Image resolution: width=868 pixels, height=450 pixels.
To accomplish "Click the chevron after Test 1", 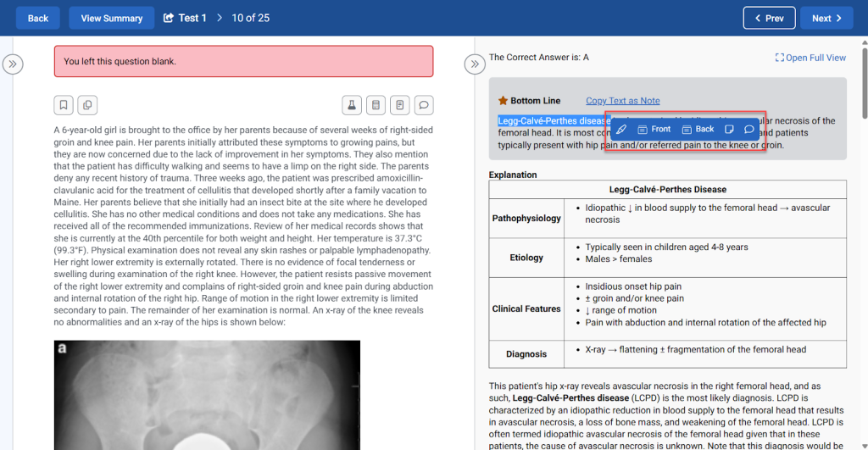I will tap(220, 18).
